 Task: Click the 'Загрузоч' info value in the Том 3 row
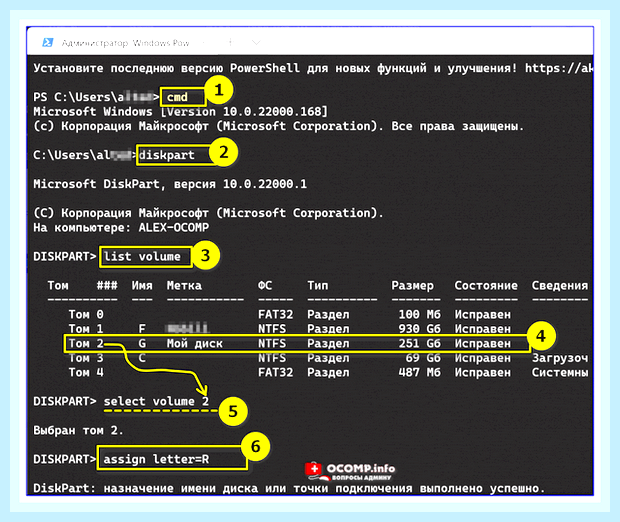click(x=560, y=358)
